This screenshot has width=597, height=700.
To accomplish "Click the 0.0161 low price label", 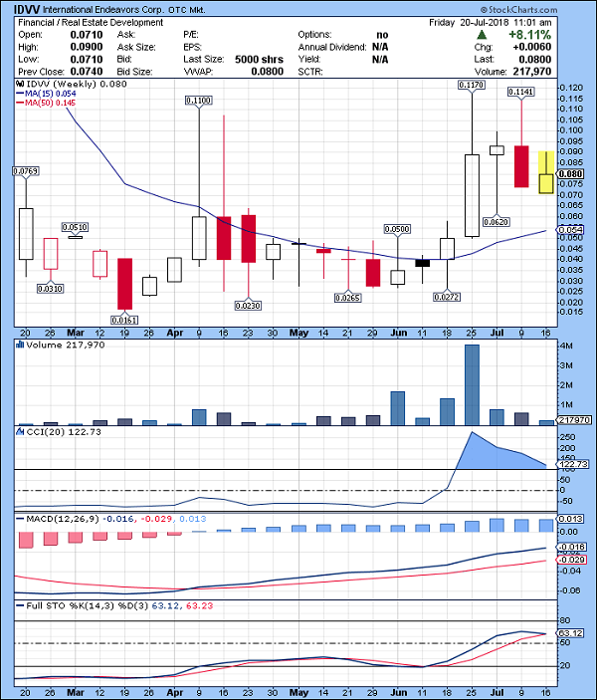I will (x=124, y=320).
